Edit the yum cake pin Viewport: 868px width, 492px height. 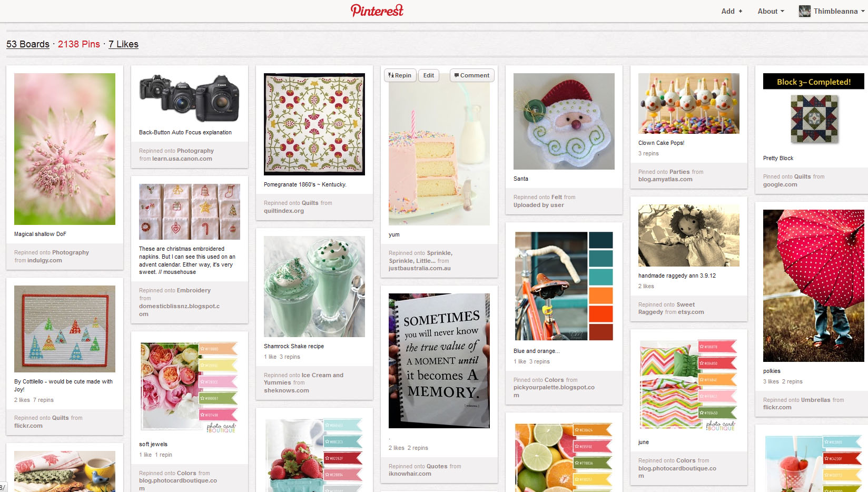pyautogui.click(x=429, y=75)
